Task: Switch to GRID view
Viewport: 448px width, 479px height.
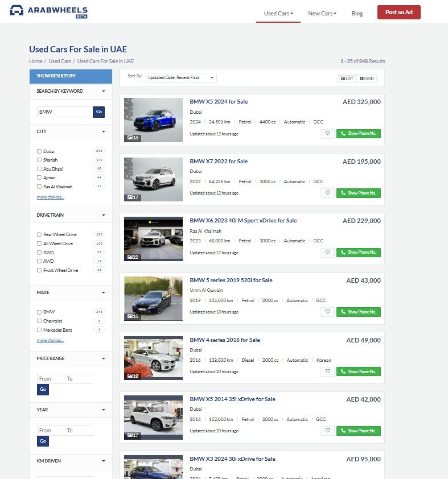Action: (367, 79)
